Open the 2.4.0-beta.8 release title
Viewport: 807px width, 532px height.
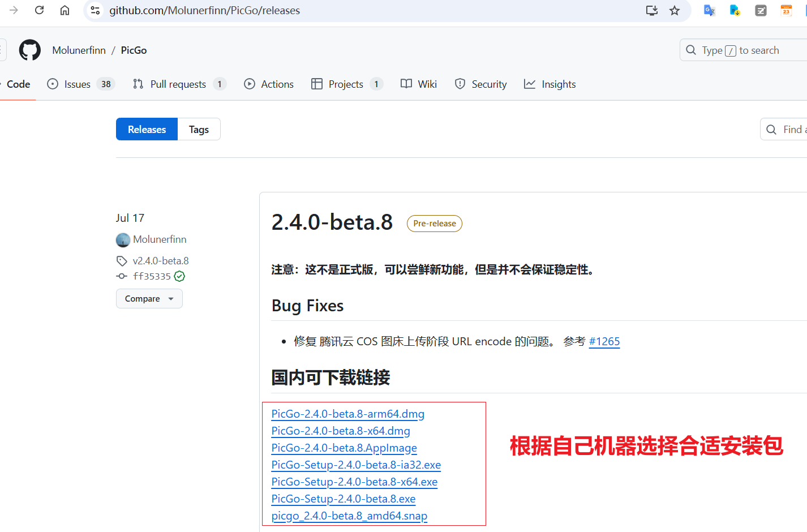click(x=332, y=222)
